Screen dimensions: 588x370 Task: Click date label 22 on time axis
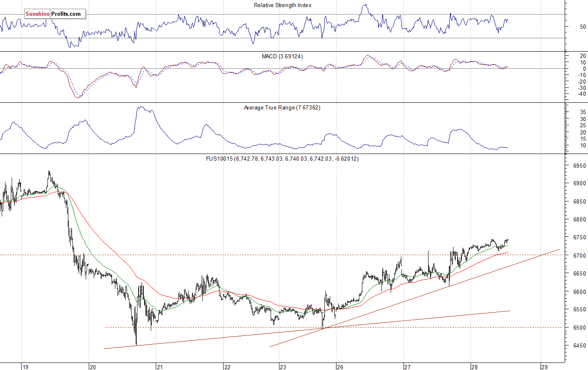coord(227,367)
